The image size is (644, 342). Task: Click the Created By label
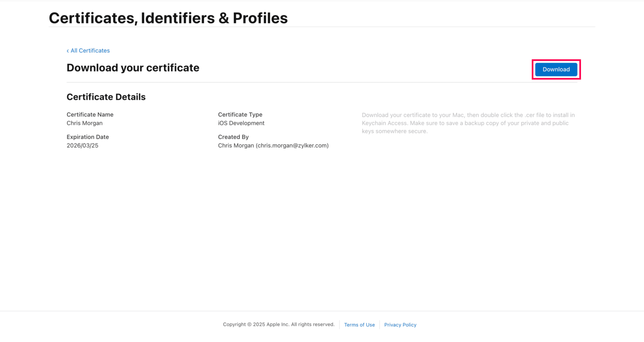coord(233,137)
